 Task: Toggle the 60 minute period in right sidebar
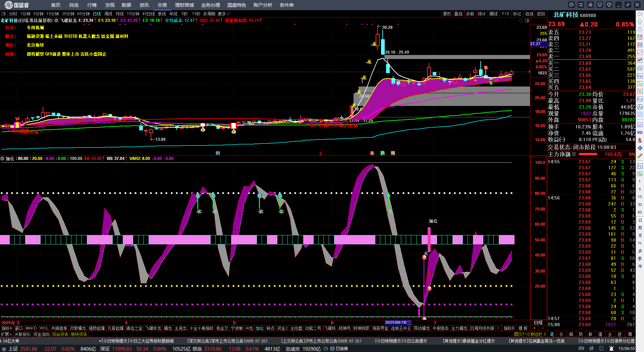(x=640, y=212)
